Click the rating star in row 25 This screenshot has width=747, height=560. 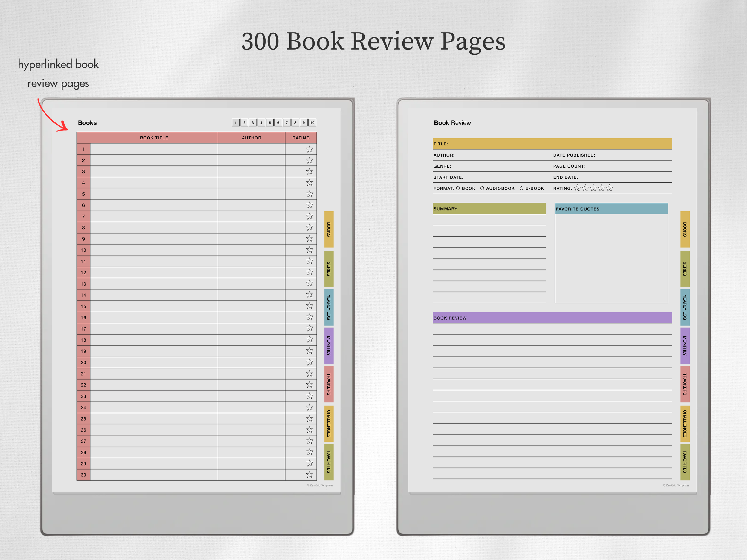click(309, 418)
